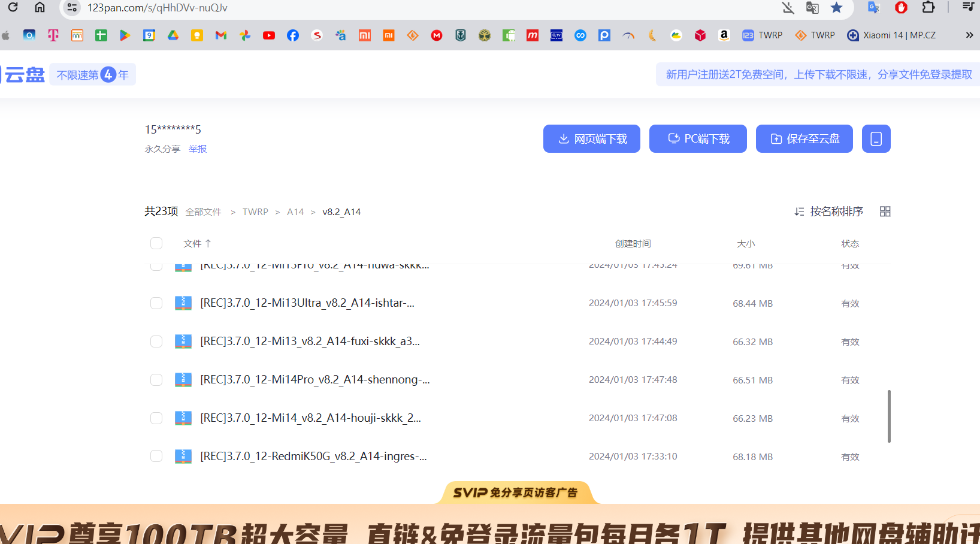The width and height of the screenshot is (980, 544).
Task: Navigate to 全部文件 breadcrumb
Action: [x=203, y=212]
